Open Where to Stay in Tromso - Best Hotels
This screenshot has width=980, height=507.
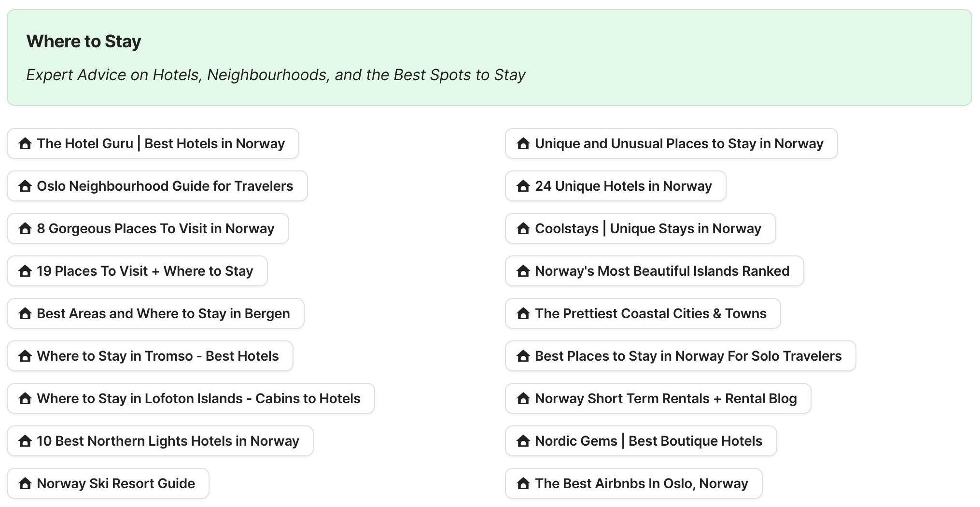tap(150, 356)
